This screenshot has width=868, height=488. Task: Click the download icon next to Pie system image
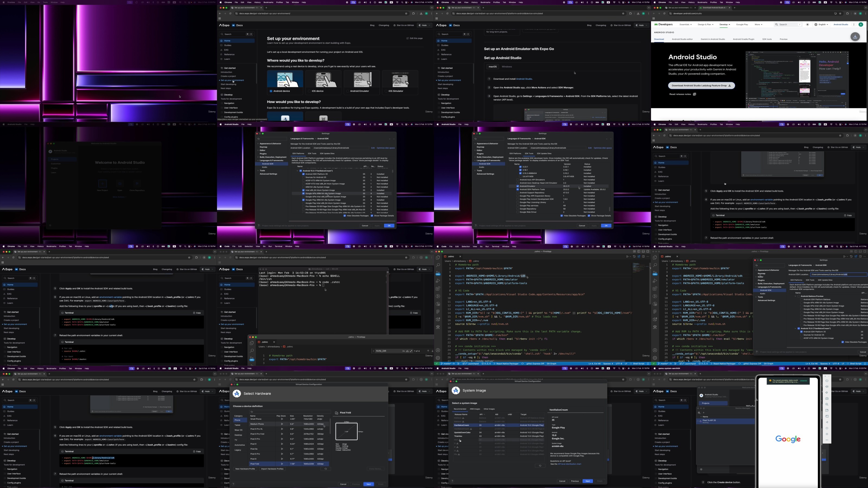[x=459, y=454]
